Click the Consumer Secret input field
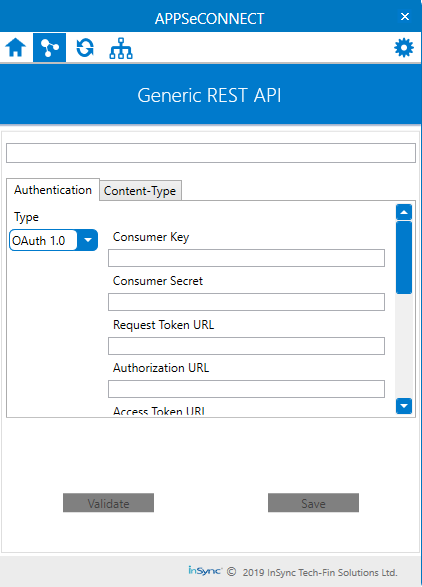This screenshot has width=422, height=587. tap(246, 302)
